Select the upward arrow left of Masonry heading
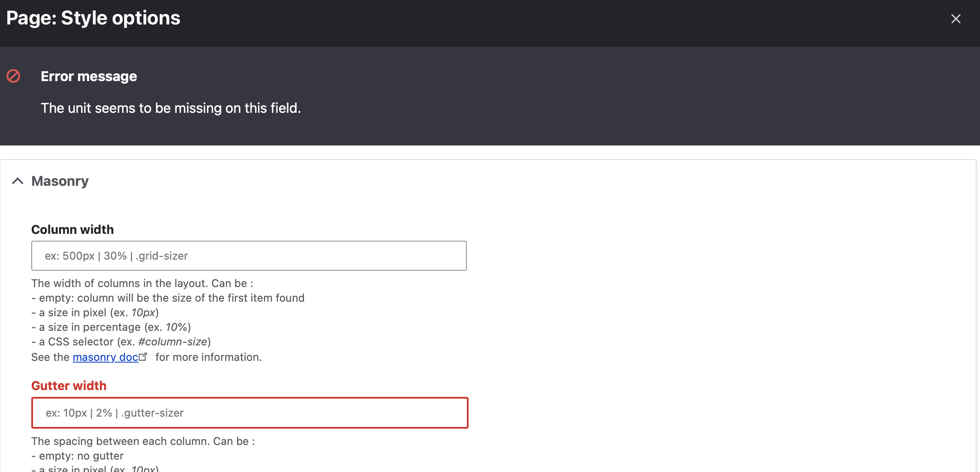This screenshot has height=472, width=980. coord(18,181)
